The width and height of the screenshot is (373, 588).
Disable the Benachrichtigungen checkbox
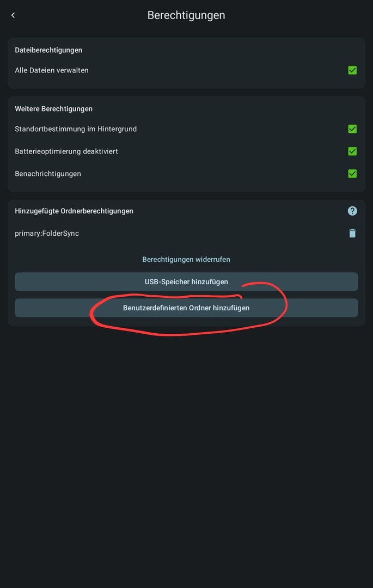(x=352, y=174)
